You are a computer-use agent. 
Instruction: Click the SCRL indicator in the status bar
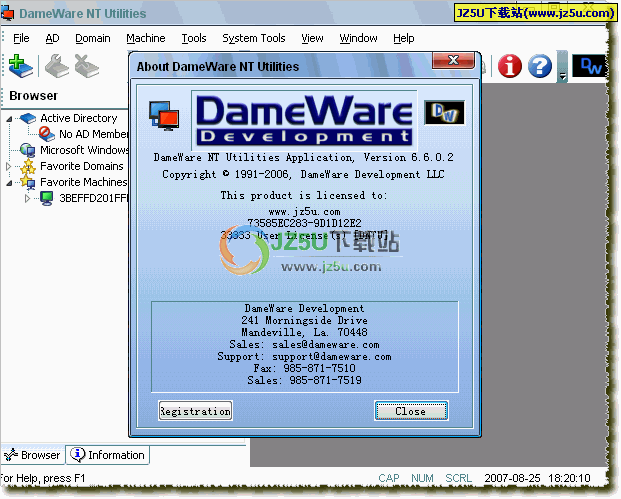[458, 478]
